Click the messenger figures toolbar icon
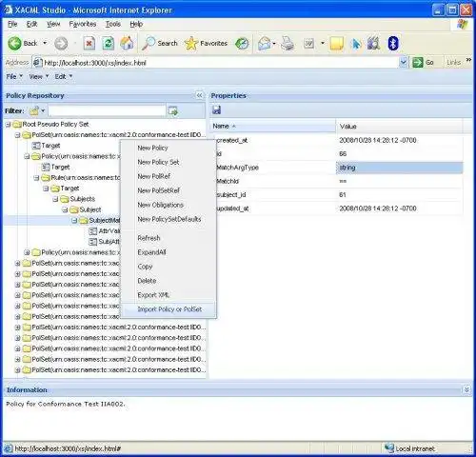 [374, 44]
